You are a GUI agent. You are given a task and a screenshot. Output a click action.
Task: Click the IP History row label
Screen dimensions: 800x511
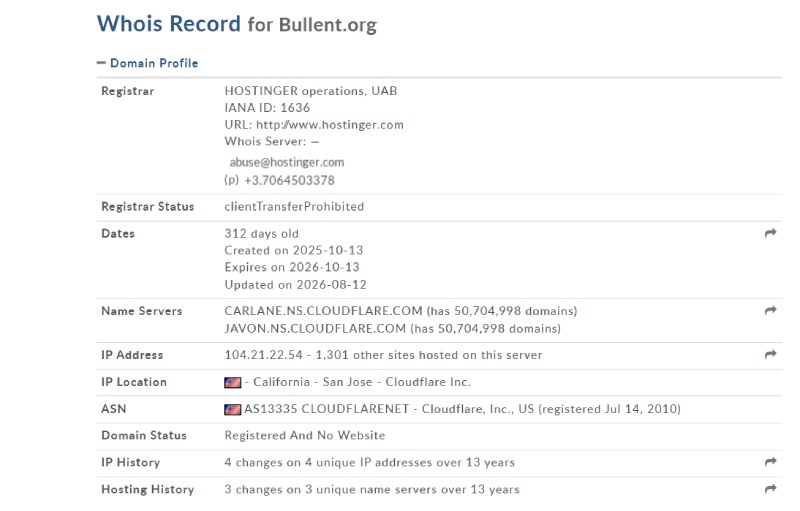(131, 463)
